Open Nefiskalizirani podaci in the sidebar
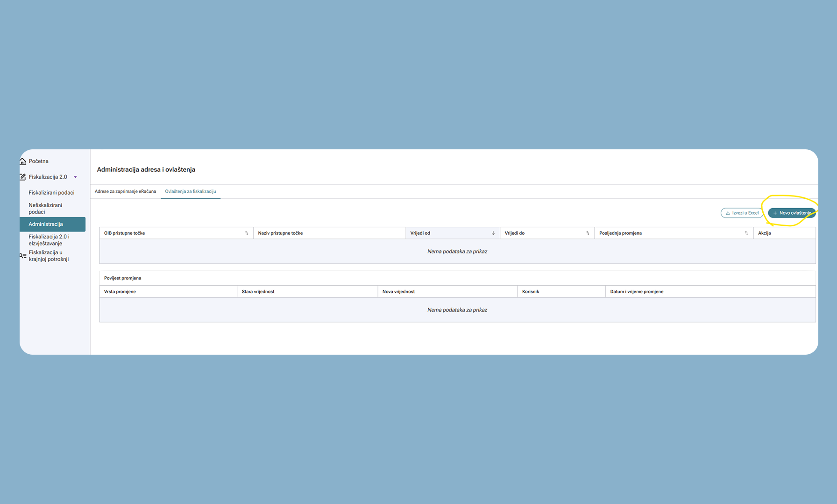This screenshot has height=504, width=837. 45,209
